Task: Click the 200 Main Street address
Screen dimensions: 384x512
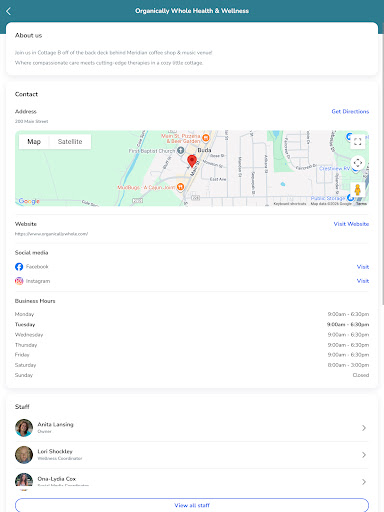Action: pyautogui.click(x=31, y=121)
